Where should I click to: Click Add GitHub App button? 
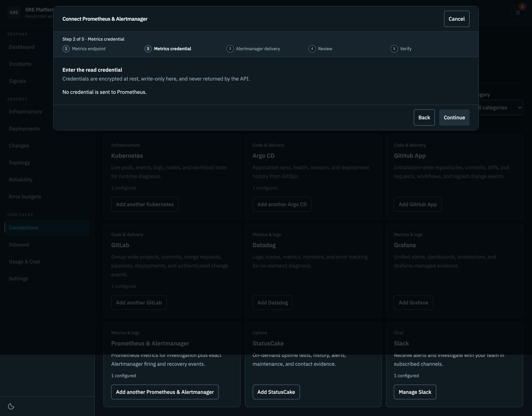coord(417,204)
